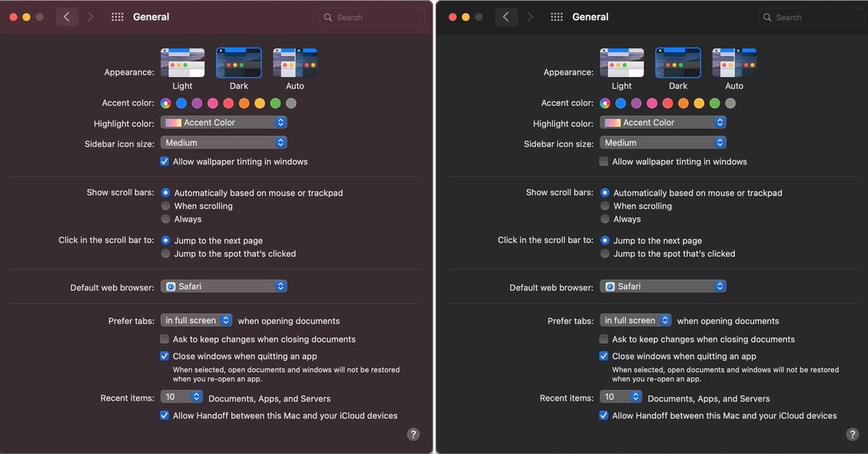868x454 pixels.
Task: Open the Prefer tabs dropdown
Action: [196, 320]
